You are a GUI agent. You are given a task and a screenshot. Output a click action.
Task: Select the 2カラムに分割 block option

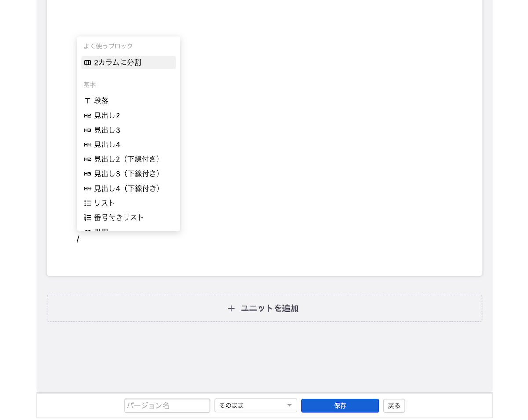tap(128, 63)
